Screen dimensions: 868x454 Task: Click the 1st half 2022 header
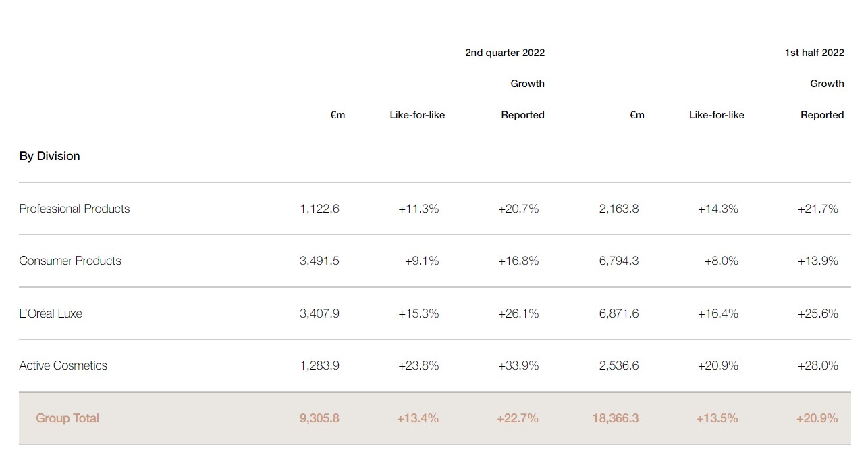[813, 53]
